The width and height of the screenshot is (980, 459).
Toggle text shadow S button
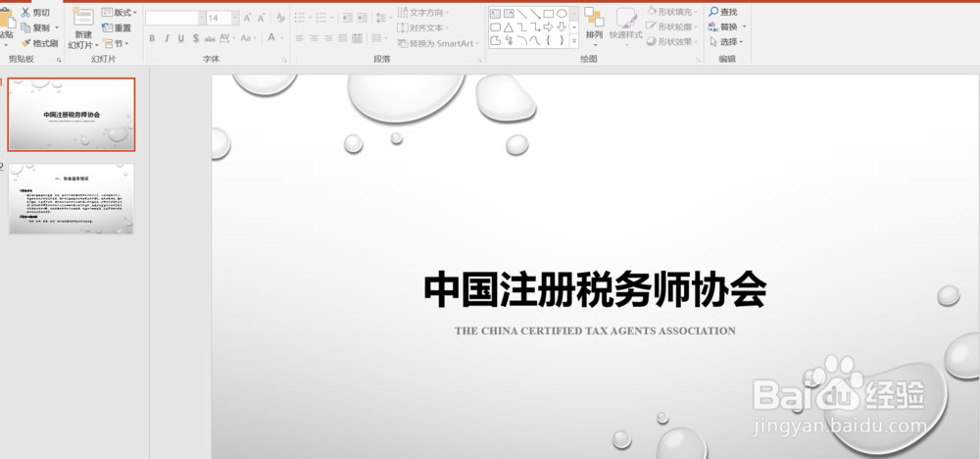[196, 38]
